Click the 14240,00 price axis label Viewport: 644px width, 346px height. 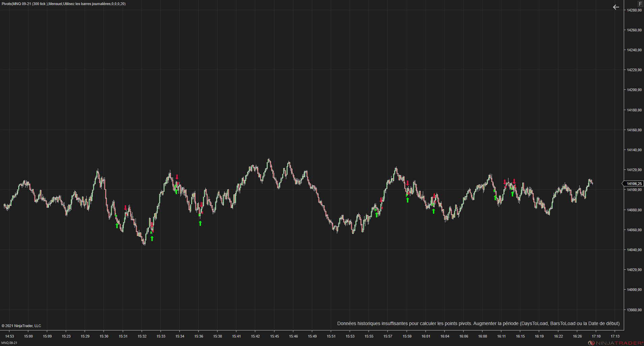[x=634, y=50]
